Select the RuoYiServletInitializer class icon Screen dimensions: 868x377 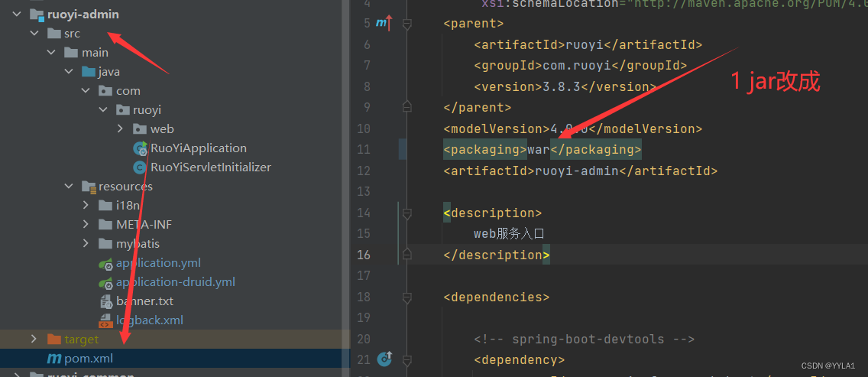[x=140, y=167]
